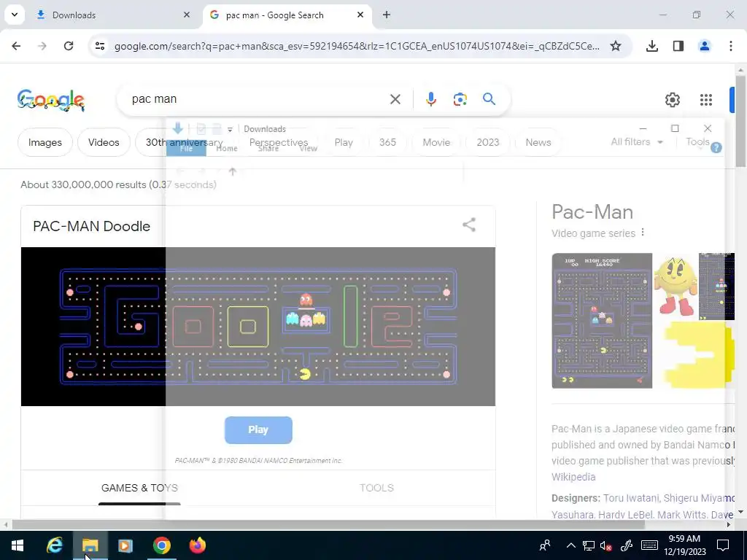This screenshot has height=560, width=747.
Task: Switch to the GAMES & TOYS tab
Action: tap(139, 488)
